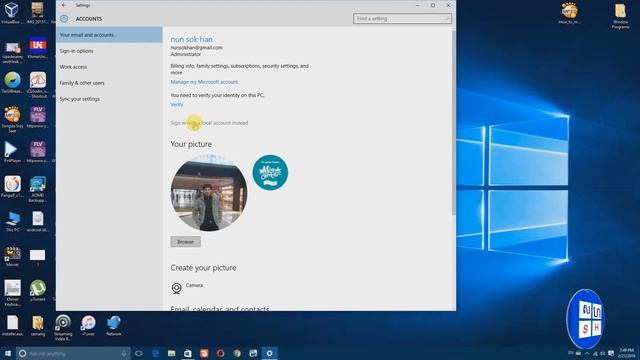640x360 pixels.
Task: Open Task View from the taskbar
Action: [x=139, y=353]
